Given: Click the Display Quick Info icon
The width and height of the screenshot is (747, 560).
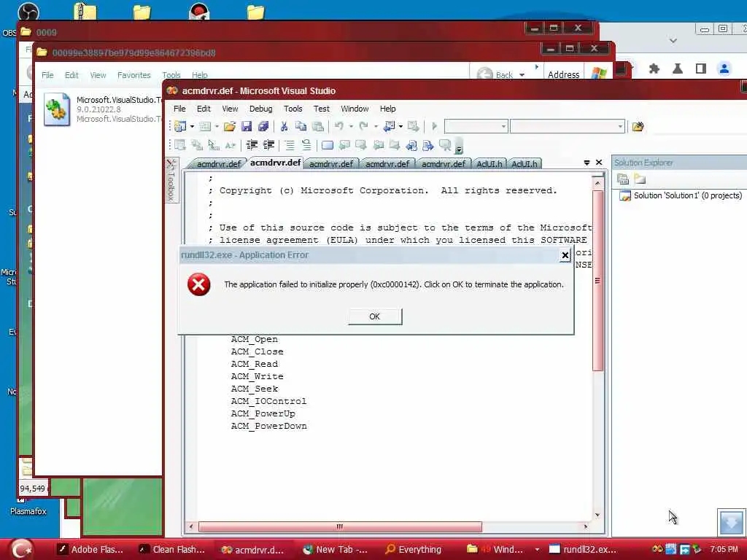Looking at the screenshot, I should [214, 145].
